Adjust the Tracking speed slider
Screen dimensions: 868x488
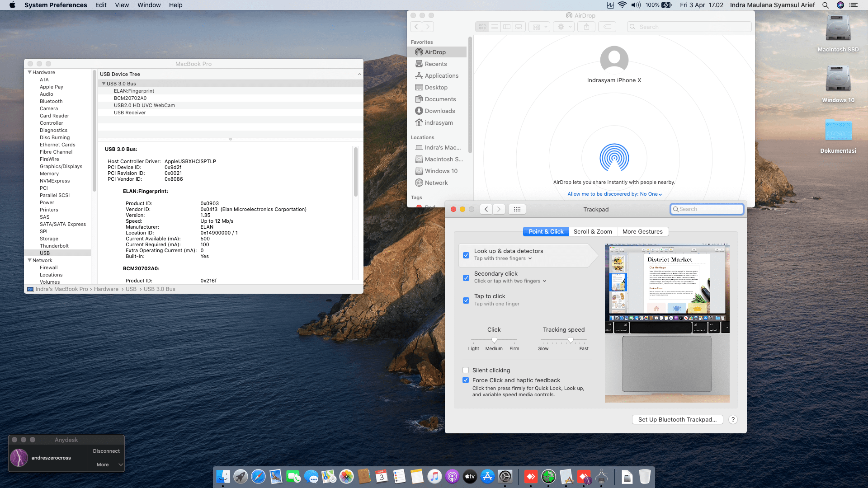pos(571,340)
